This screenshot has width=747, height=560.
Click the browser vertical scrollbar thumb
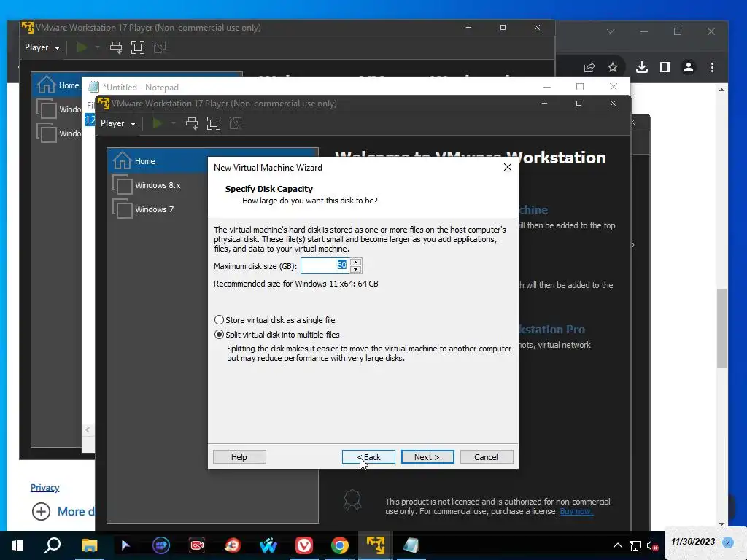[722, 327]
